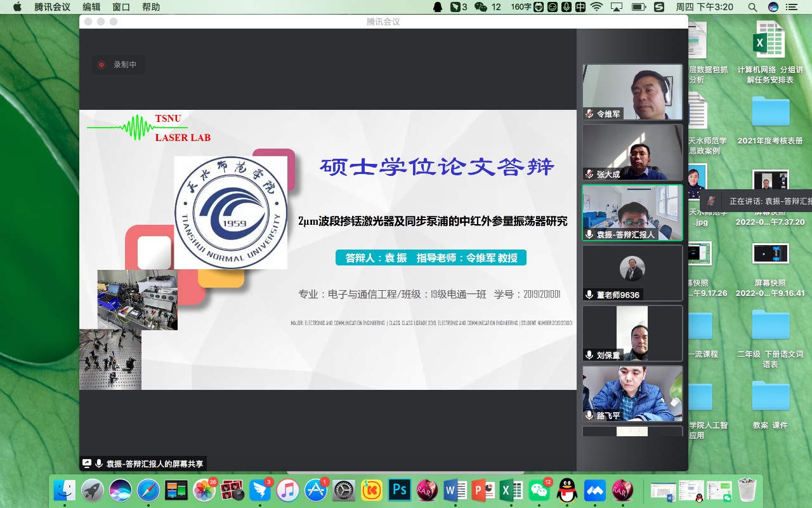Select the 2021年度考核表册 folder
812x508 pixels.
[770, 121]
